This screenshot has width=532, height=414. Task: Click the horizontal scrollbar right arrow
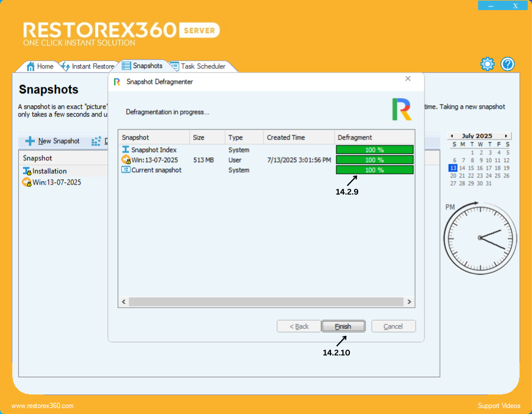409,302
